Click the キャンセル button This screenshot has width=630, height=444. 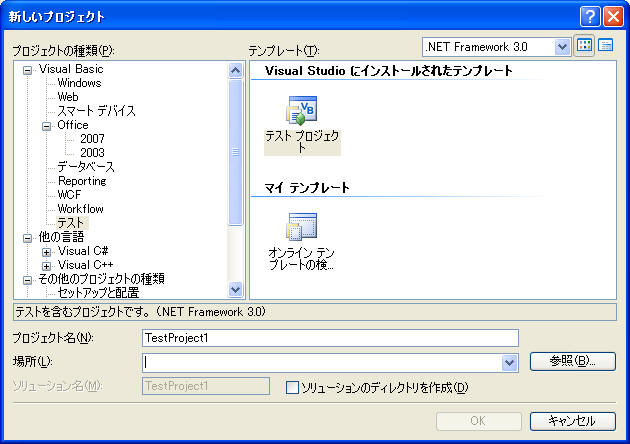click(x=573, y=421)
